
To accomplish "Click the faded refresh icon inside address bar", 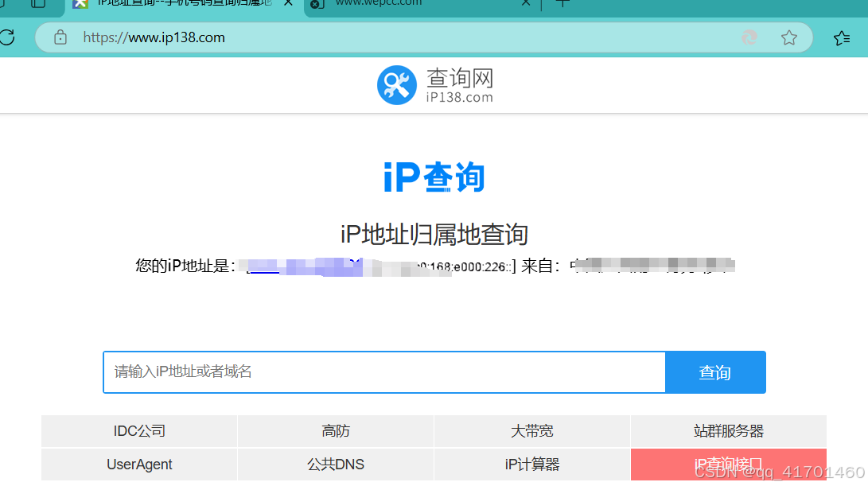I will [749, 37].
